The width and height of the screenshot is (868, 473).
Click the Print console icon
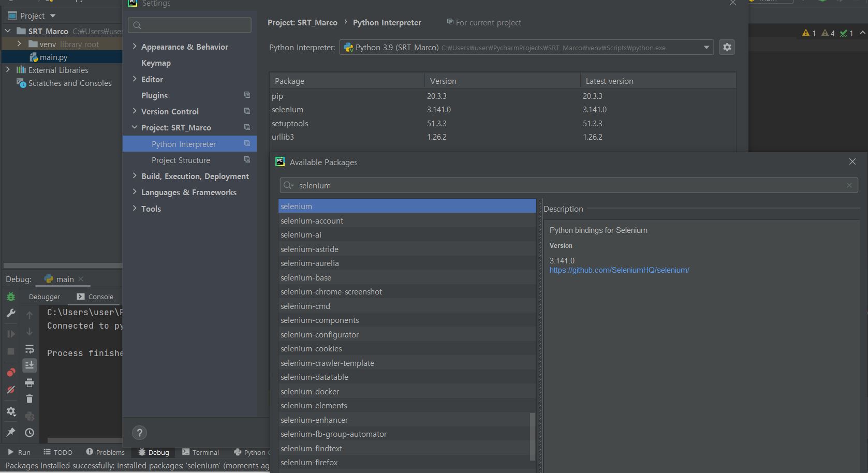30,383
